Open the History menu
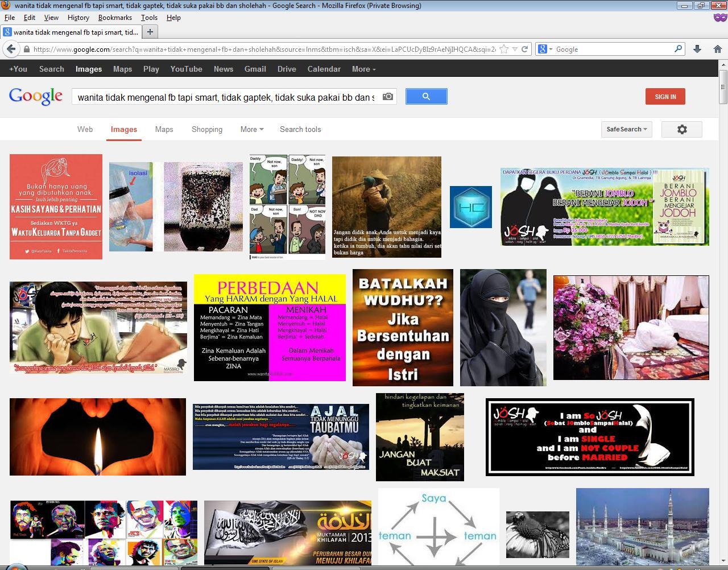 [78, 18]
